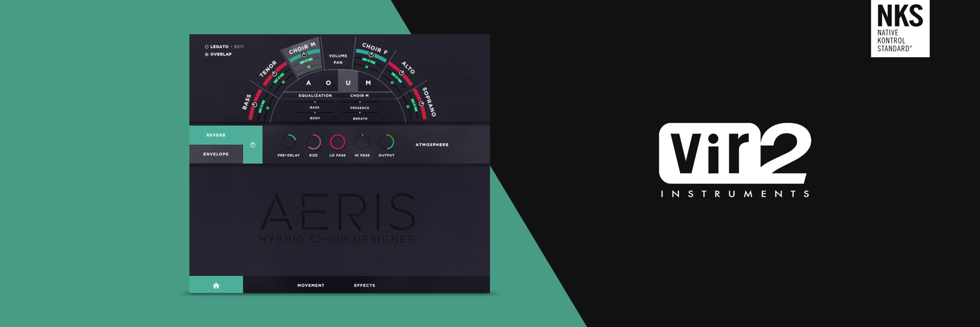The height and width of the screenshot is (327, 980).
Task: Click the Edit link beside Legato
Action: pyautogui.click(x=239, y=46)
